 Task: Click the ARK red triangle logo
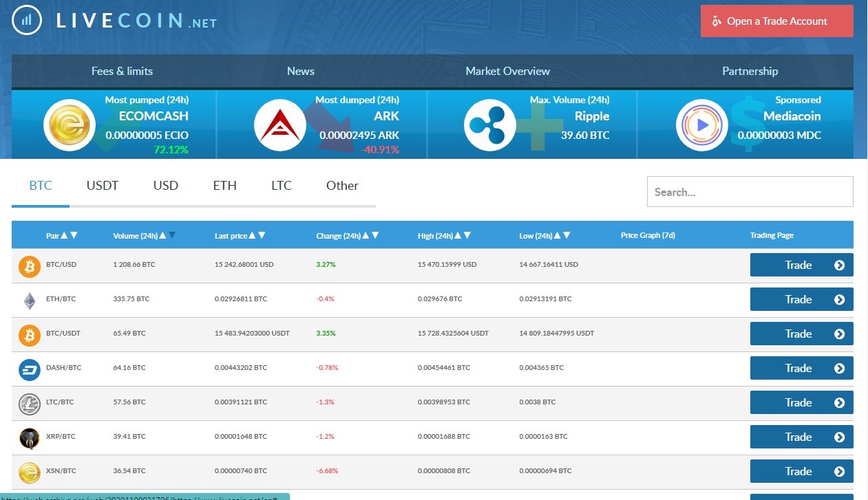click(279, 125)
